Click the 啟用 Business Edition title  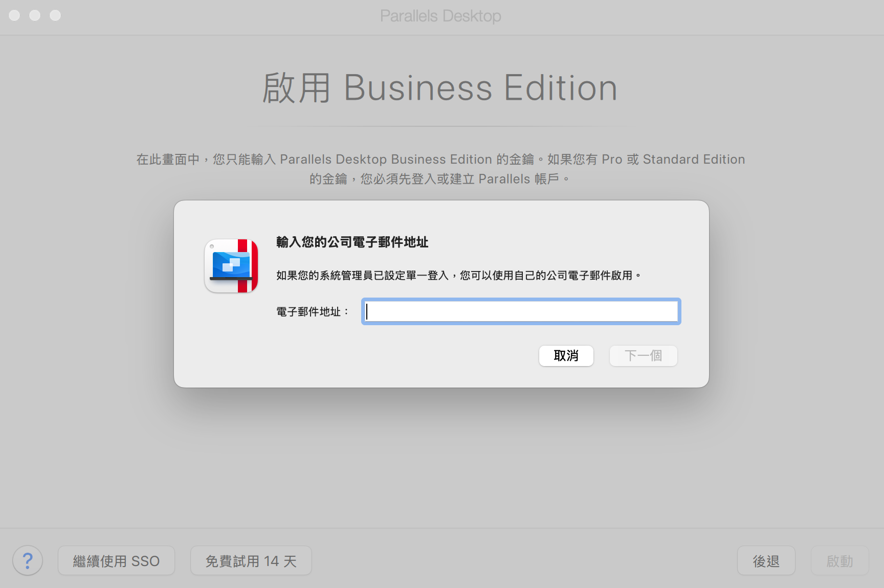pyautogui.click(x=440, y=88)
